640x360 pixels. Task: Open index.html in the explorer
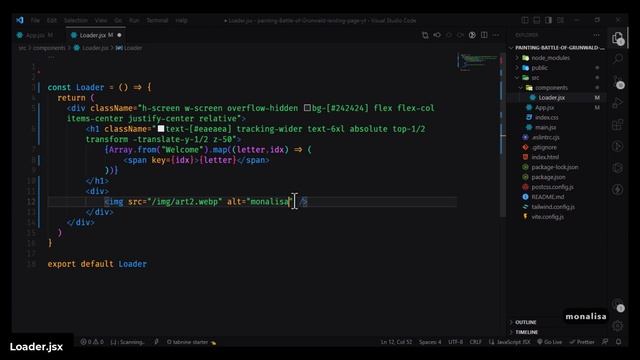click(545, 157)
